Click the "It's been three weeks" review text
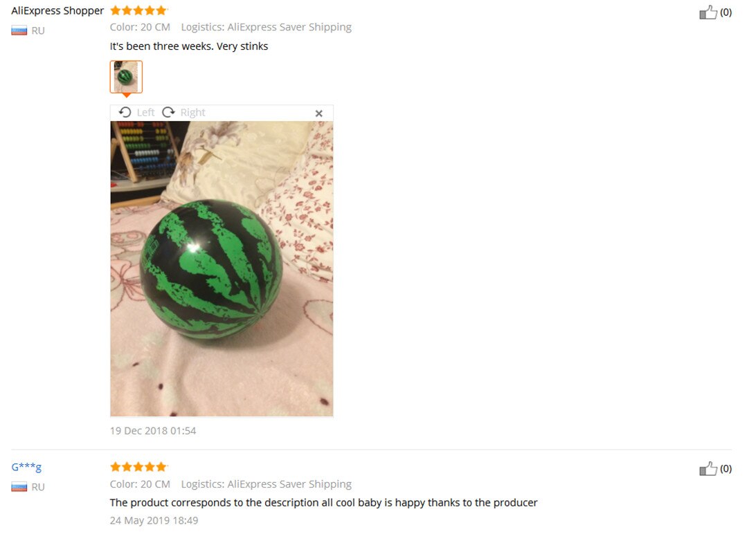 point(189,46)
